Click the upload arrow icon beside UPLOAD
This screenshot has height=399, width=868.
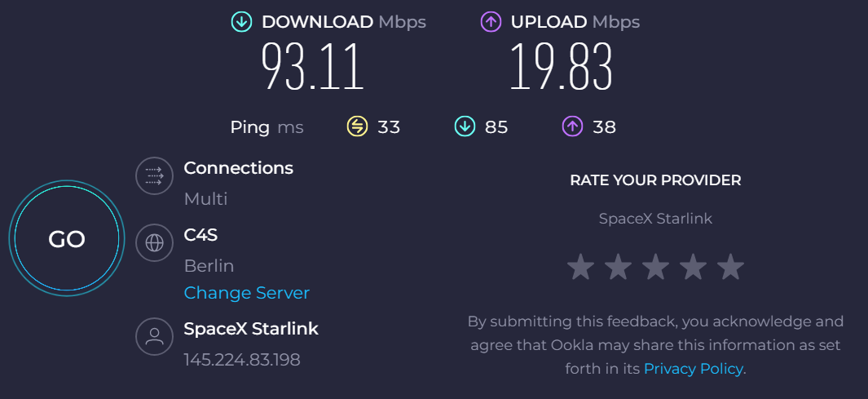pyautogui.click(x=491, y=22)
